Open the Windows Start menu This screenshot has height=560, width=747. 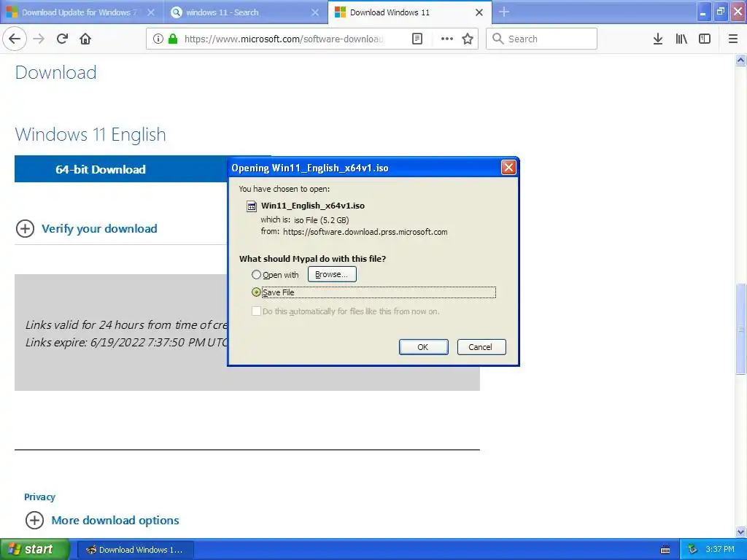pyautogui.click(x=35, y=550)
